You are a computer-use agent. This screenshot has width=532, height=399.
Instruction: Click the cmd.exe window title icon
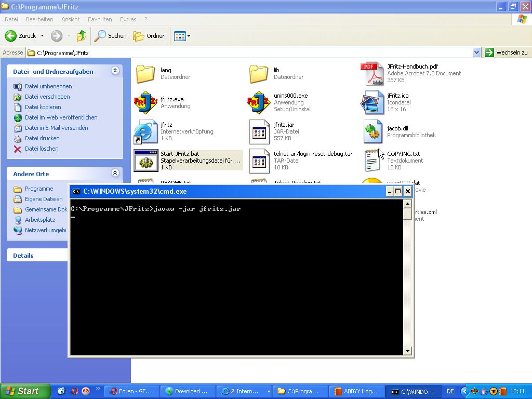76,191
